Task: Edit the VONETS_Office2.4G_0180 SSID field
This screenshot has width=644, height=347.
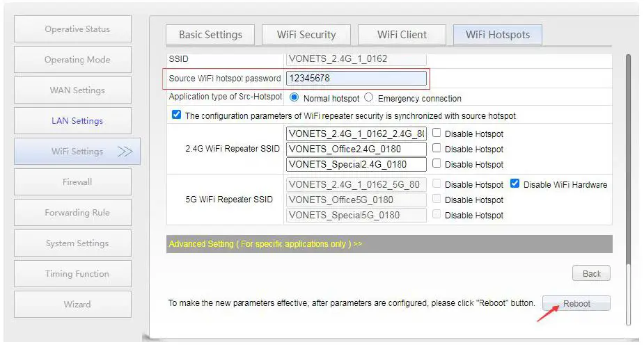Action: [x=356, y=149]
